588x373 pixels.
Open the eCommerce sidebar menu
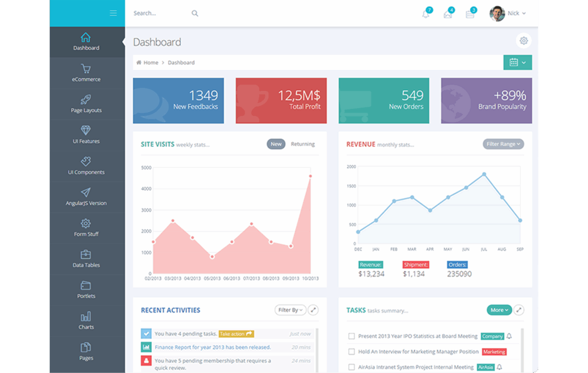86,73
